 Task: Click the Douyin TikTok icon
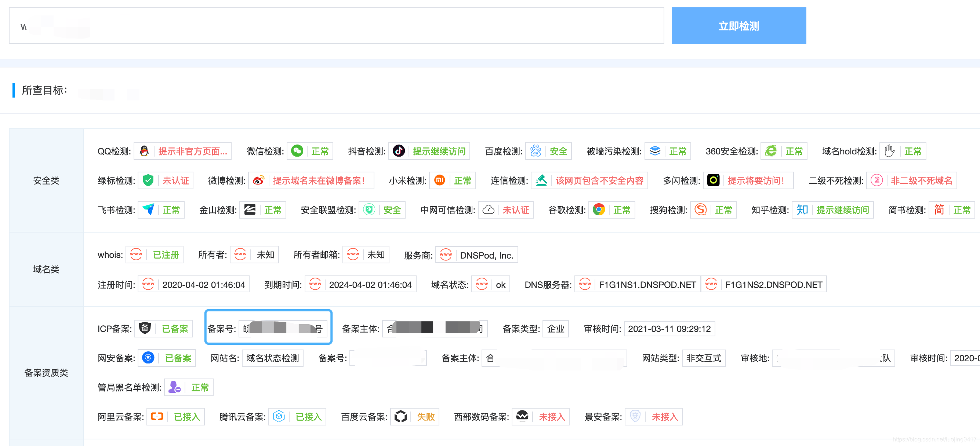coord(399,151)
